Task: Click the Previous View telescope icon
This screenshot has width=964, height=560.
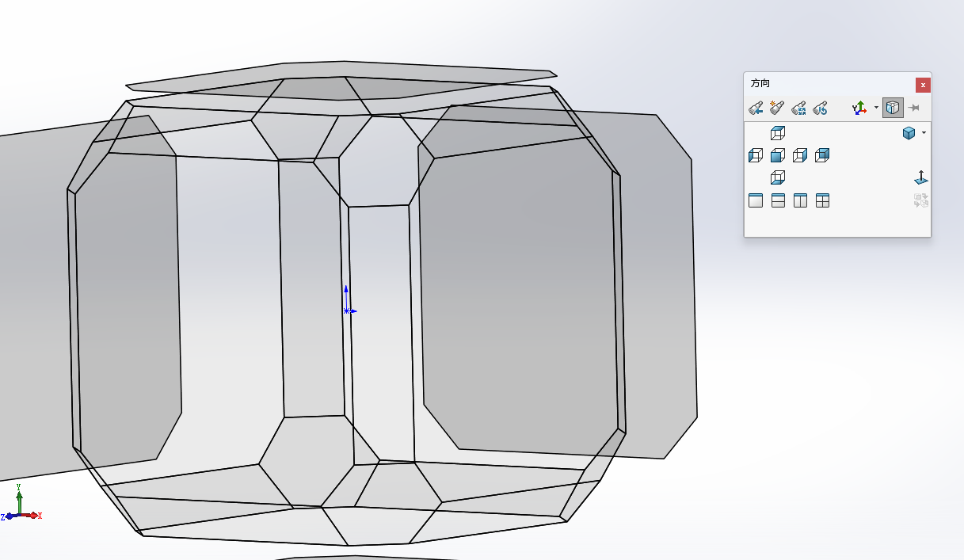Action: (x=756, y=108)
